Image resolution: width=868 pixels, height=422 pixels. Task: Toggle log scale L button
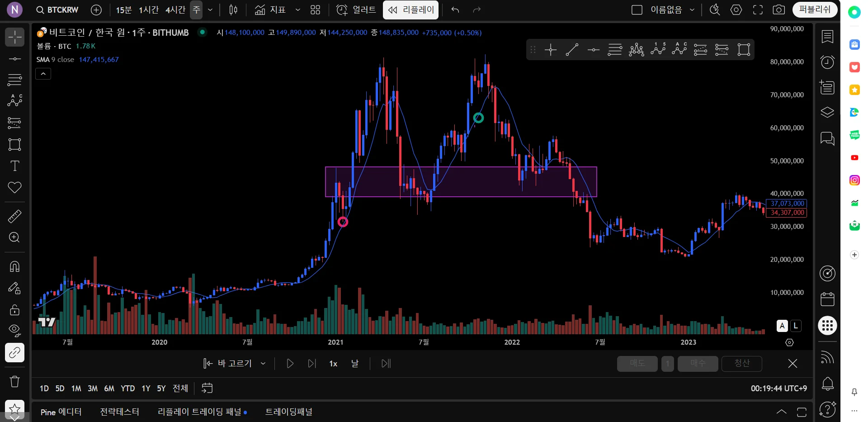(796, 326)
